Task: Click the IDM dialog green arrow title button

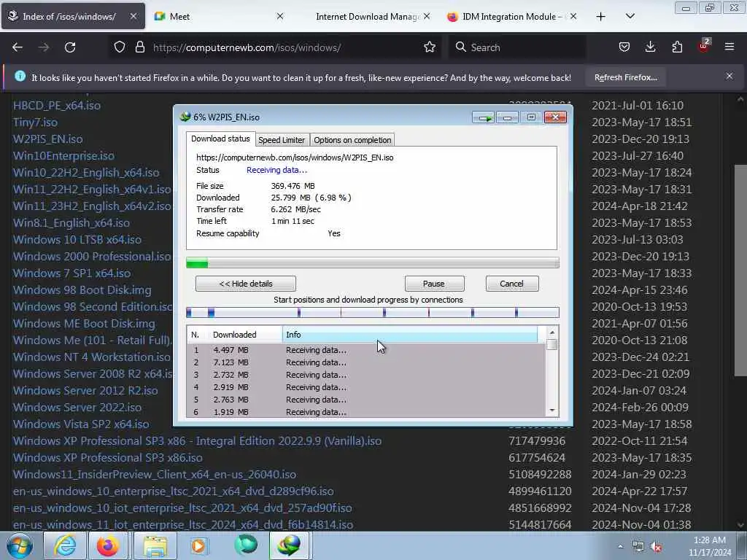Action: coord(483,117)
